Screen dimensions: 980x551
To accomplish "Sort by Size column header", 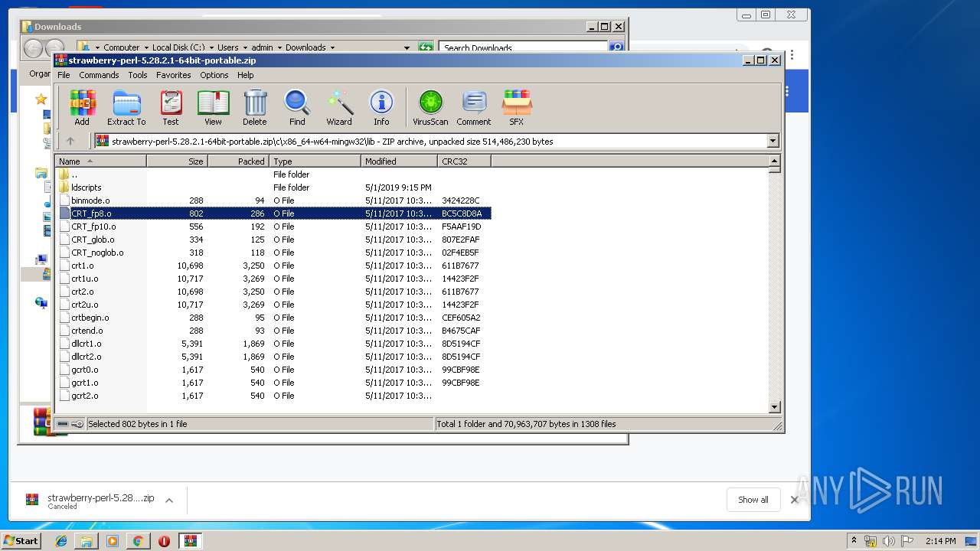I will tap(177, 161).
